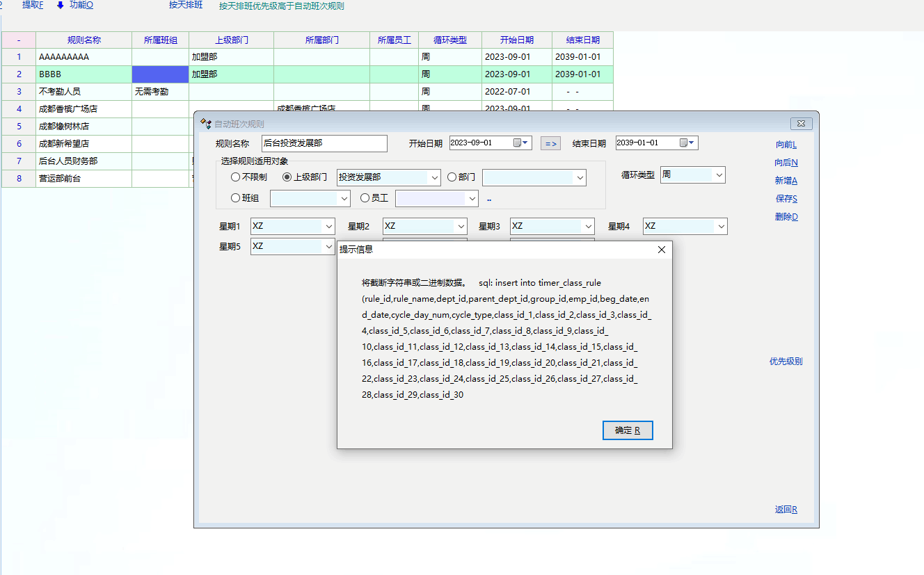Open the 开始日期 calendar picker icon
Image resolution: width=924 pixels, height=575 pixels.
pyautogui.click(x=518, y=143)
